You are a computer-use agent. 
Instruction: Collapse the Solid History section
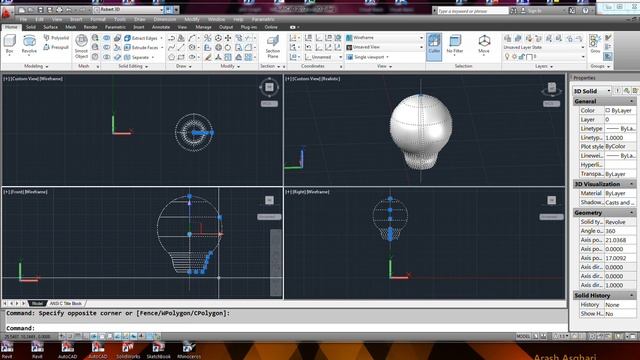[x=631, y=295]
